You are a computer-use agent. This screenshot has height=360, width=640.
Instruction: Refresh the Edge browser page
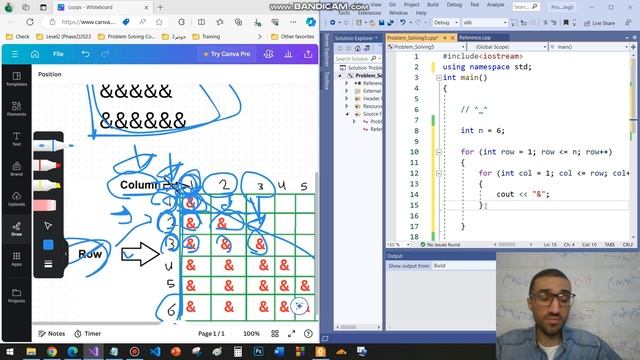coord(30,22)
